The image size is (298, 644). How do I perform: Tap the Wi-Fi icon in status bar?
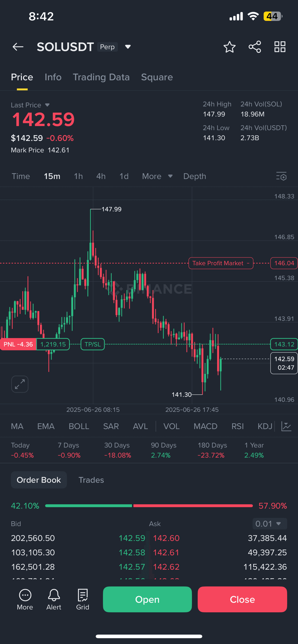coord(253,16)
